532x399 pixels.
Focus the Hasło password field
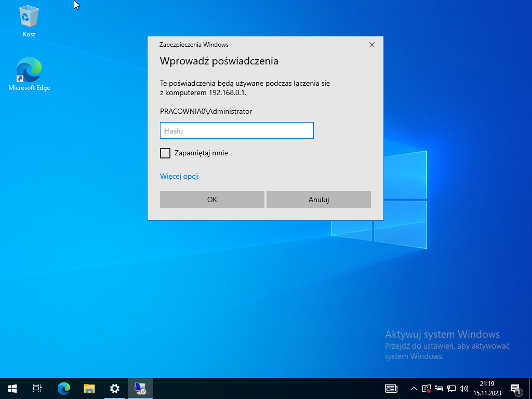[237, 130]
